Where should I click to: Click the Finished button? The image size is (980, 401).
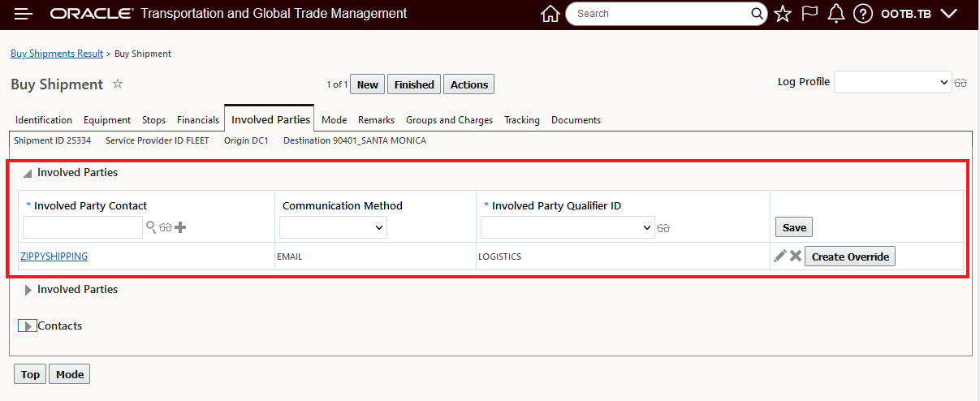click(414, 84)
